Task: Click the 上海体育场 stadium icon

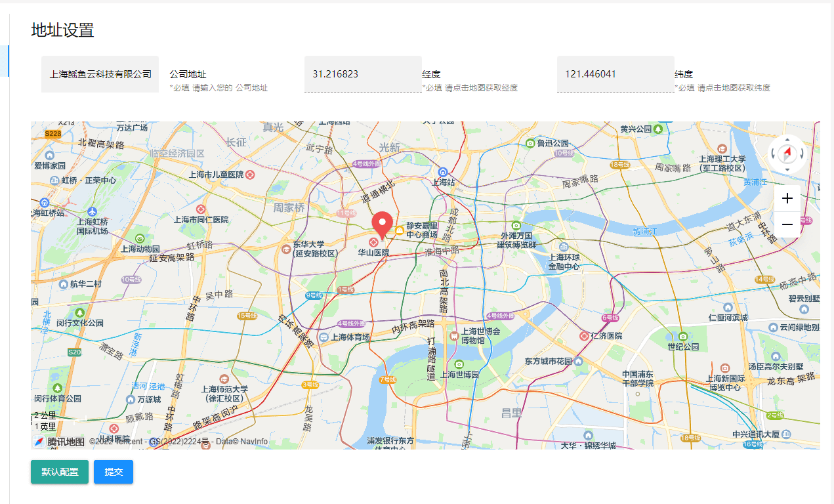Action: (x=323, y=337)
